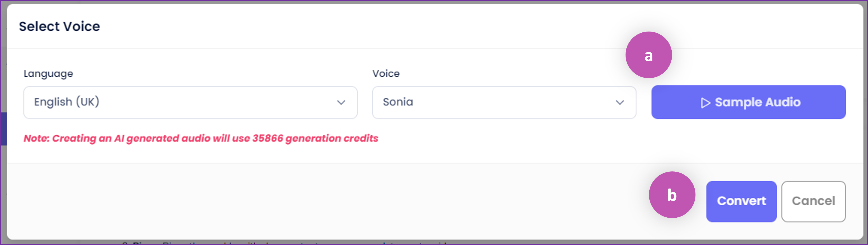Click the Cancel text in the outlined button
The height and width of the screenshot is (245, 868).
pos(813,201)
